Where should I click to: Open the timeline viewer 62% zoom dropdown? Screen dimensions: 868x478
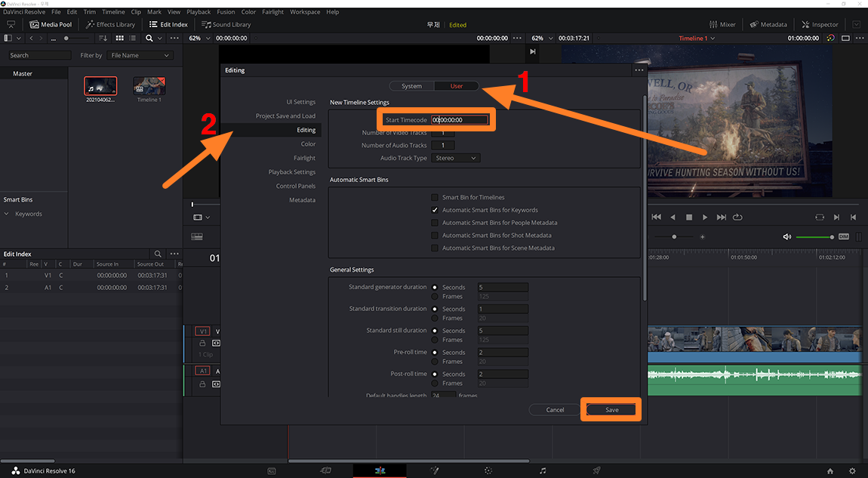tap(543, 39)
